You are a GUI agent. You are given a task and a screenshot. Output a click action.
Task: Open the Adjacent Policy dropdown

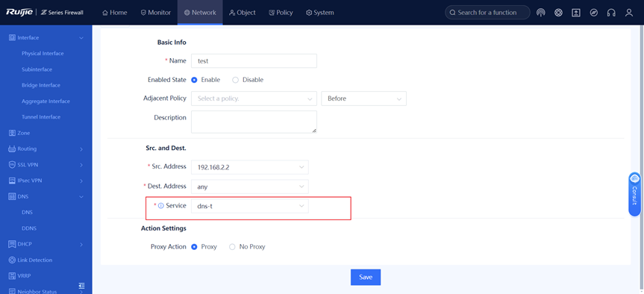(x=254, y=98)
